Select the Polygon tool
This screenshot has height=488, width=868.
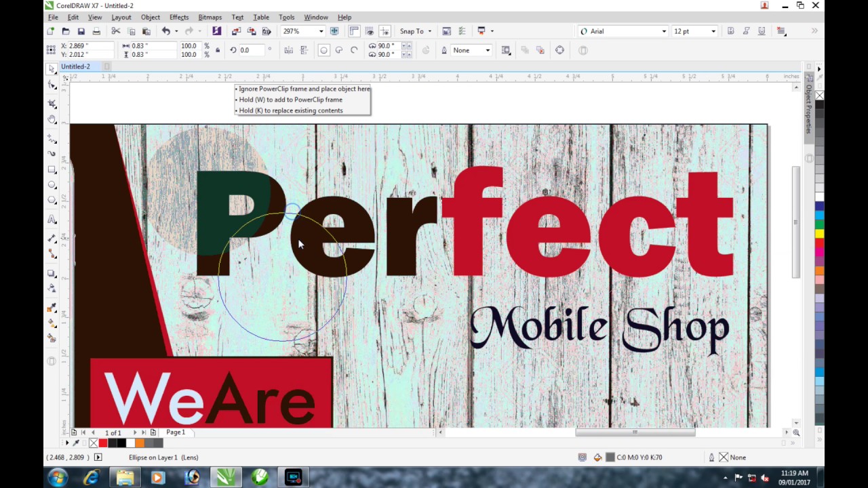(x=52, y=201)
